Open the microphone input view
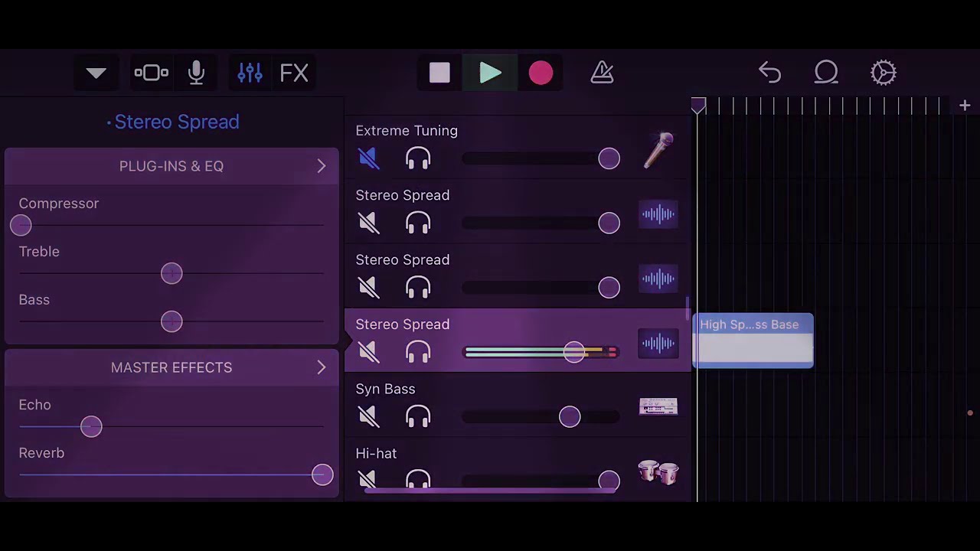The height and width of the screenshot is (551, 980). click(197, 73)
